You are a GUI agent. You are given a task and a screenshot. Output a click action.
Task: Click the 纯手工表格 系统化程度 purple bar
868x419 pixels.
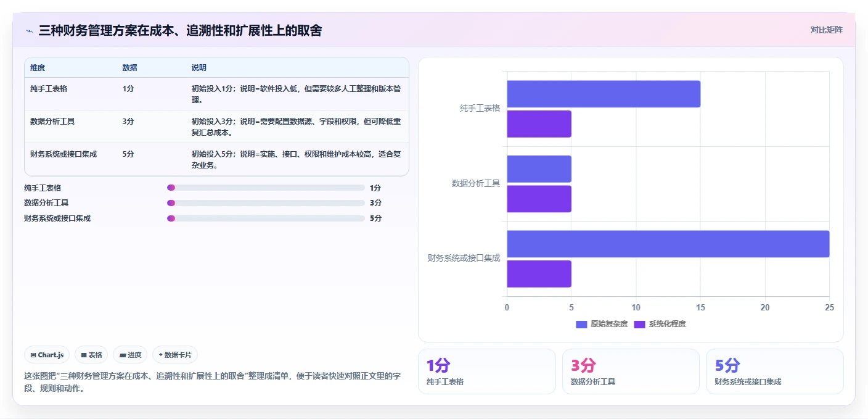pos(539,124)
